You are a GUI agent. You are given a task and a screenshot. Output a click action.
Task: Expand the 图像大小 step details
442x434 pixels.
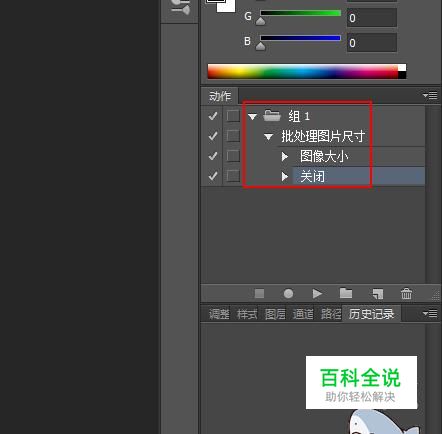pyautogui.click(x=285, y=156)
